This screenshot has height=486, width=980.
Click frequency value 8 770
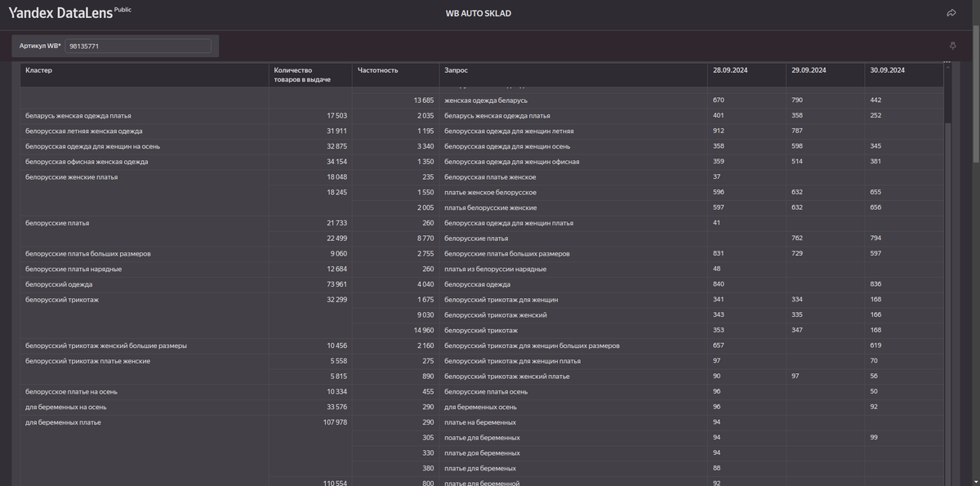click(425, 238)
